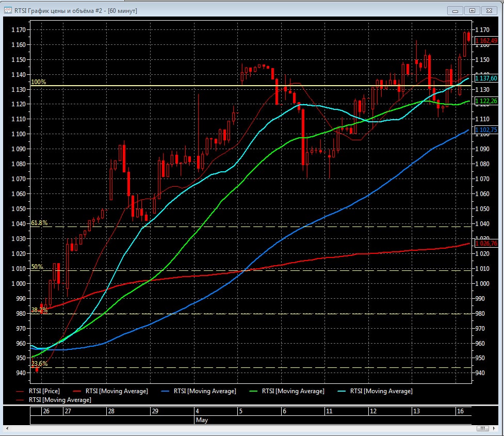Click the 1 162,49 current price label
Image resolution: width=504 pixels, height=436 pixels.
pos(486,41)
